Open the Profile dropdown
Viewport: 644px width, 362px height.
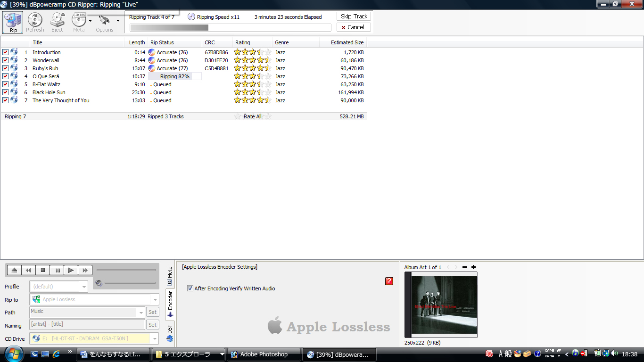click(84, 287)
